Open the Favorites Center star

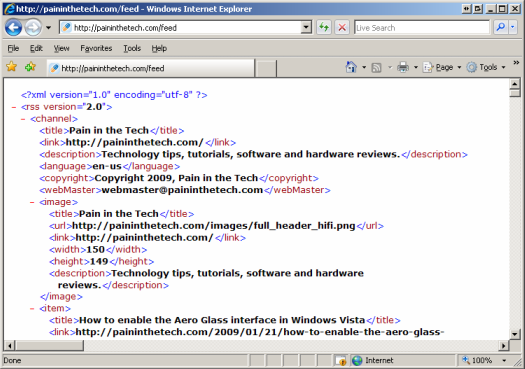coord(11,67)
